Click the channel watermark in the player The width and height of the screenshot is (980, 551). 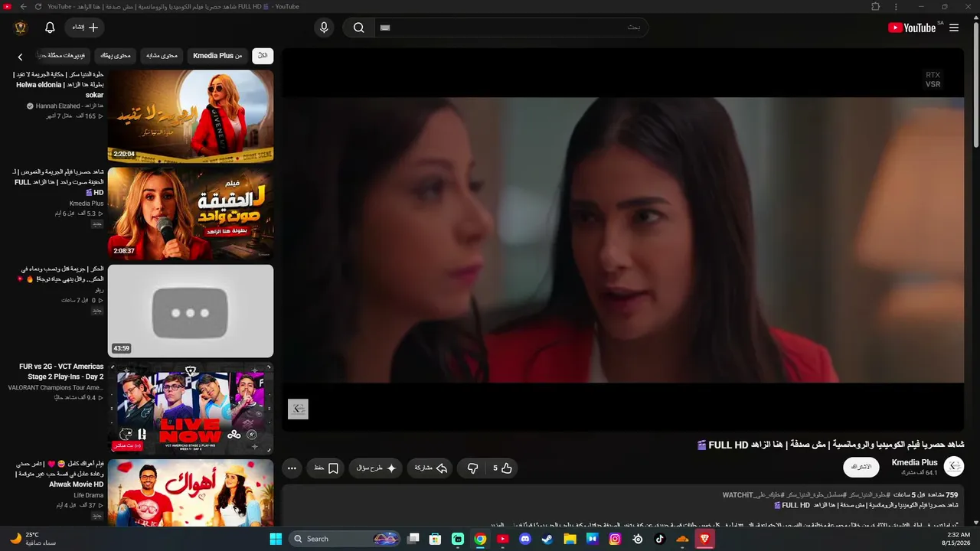pyautogui.click(x=298, y=409)
